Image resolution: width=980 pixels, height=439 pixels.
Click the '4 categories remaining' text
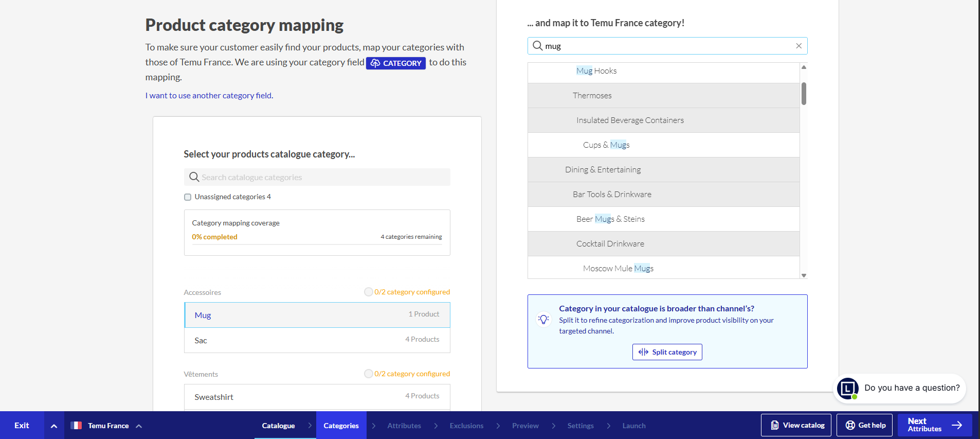point(411,237)
